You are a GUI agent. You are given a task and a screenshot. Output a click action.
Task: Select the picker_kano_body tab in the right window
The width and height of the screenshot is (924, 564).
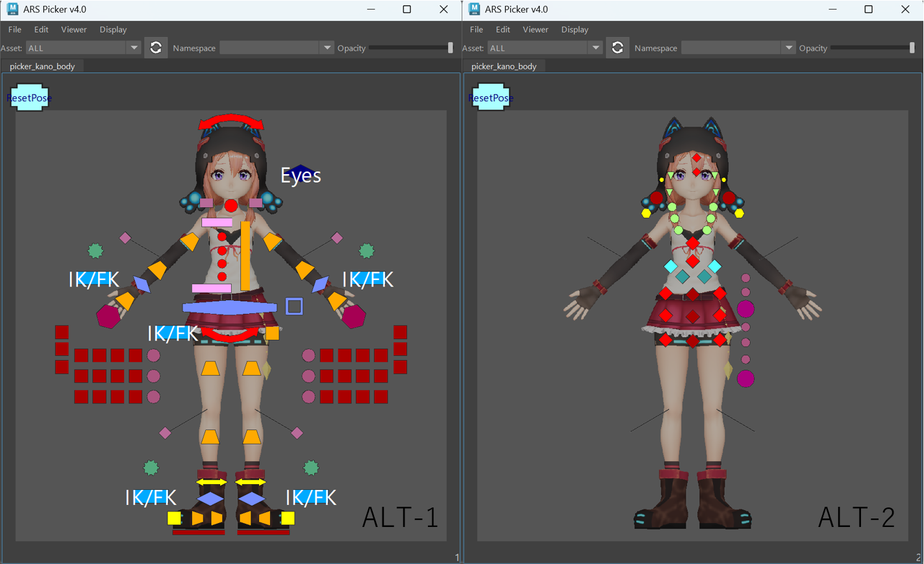pyautogui.click(x=504, y=66)
